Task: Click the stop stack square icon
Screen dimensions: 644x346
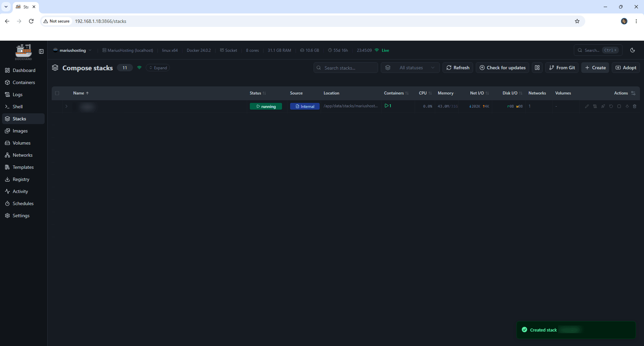Action: (x=619, y=106)
